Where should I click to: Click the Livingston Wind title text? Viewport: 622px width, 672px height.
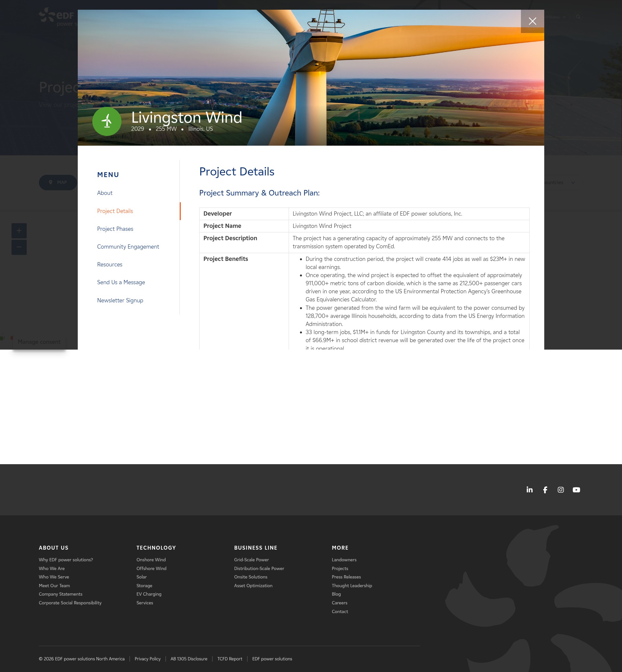187,118
